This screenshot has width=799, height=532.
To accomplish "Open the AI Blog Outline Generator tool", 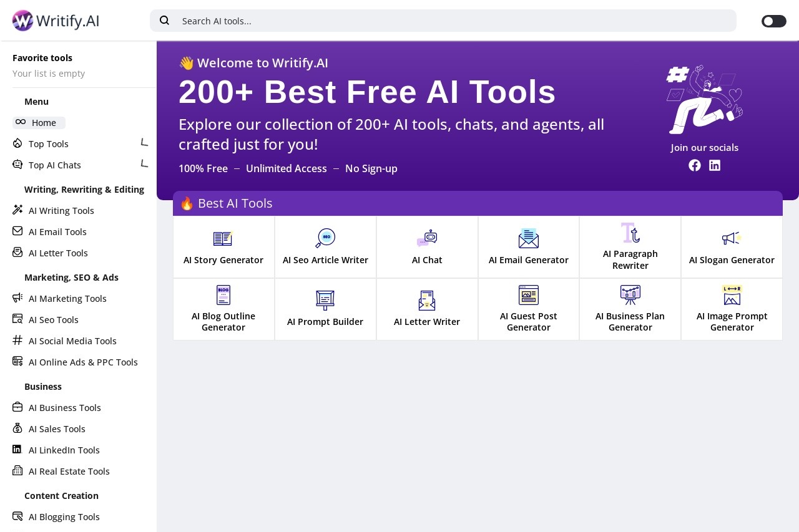I will click(223, 309).
